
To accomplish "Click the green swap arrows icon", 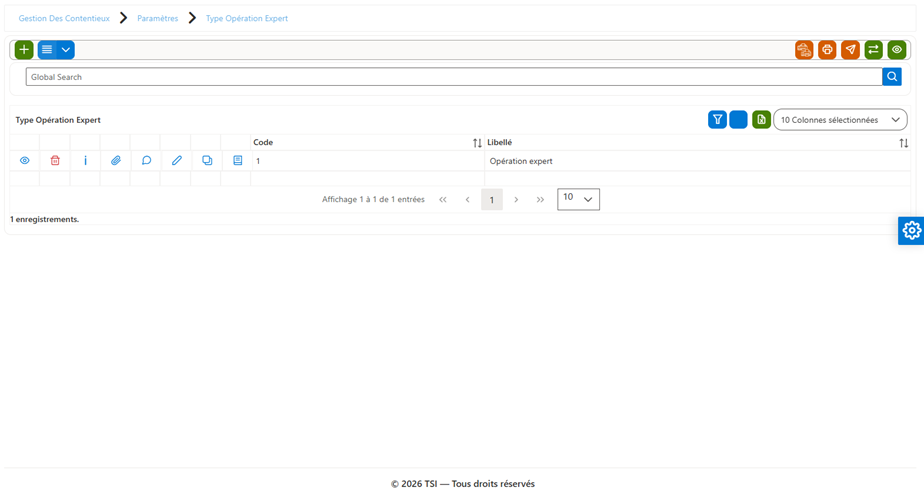I will (873, 50).
